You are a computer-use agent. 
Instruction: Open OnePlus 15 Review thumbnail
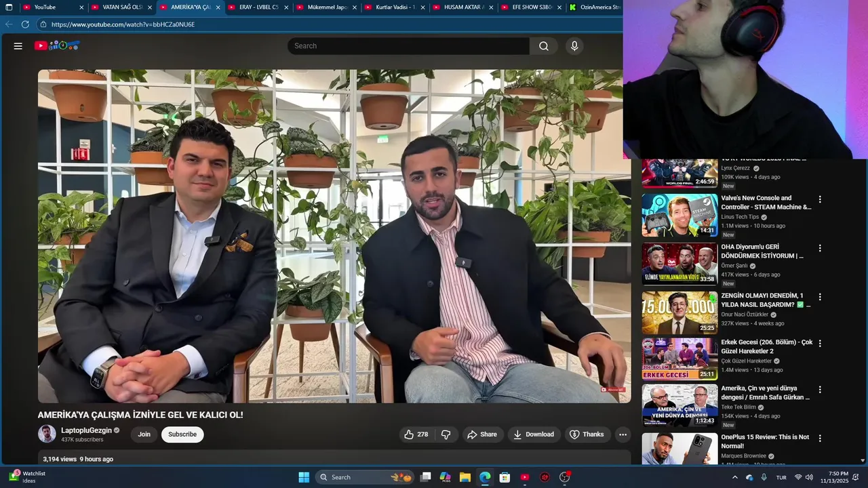pyautogui.click(x=679, y=449)
